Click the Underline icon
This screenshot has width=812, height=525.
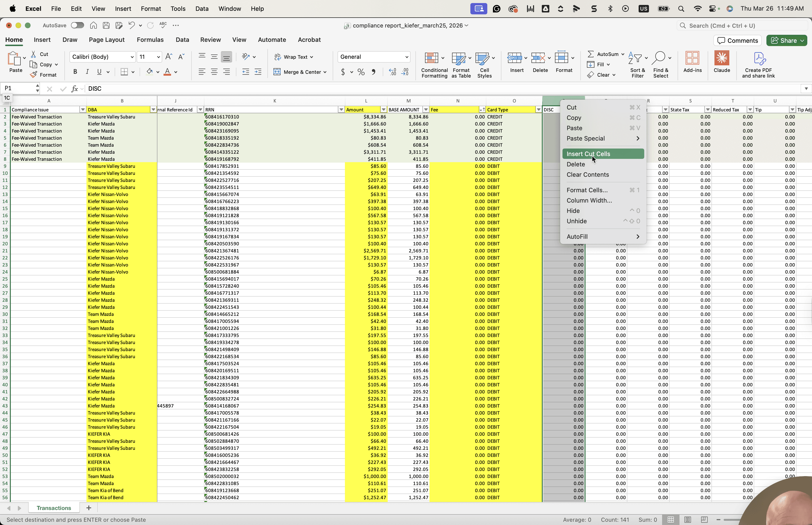point(99,72)
